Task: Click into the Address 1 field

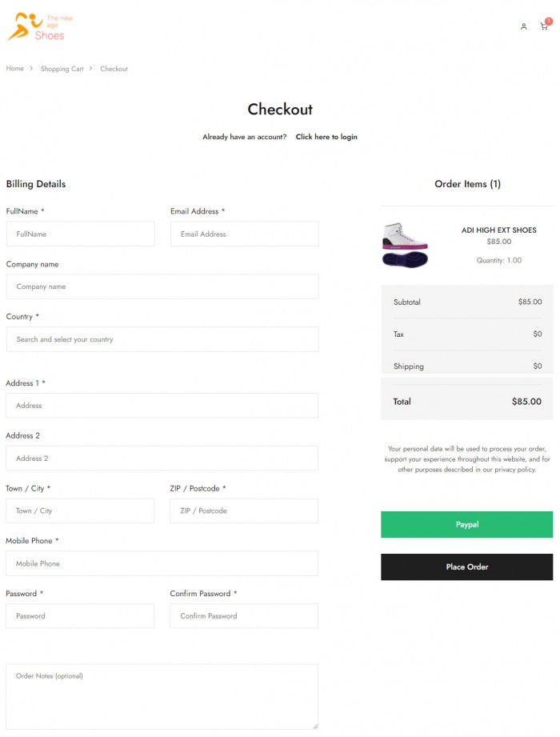Action: pos(162,406)
